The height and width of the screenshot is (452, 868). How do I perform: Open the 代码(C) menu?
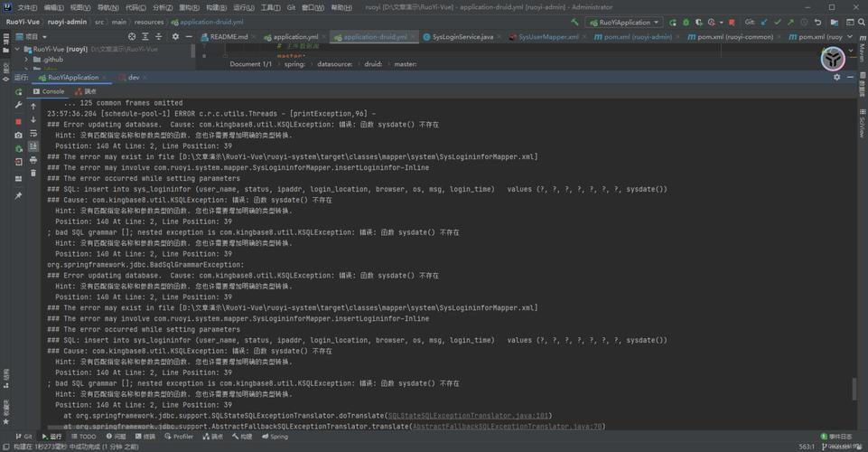tap(135, 7)
